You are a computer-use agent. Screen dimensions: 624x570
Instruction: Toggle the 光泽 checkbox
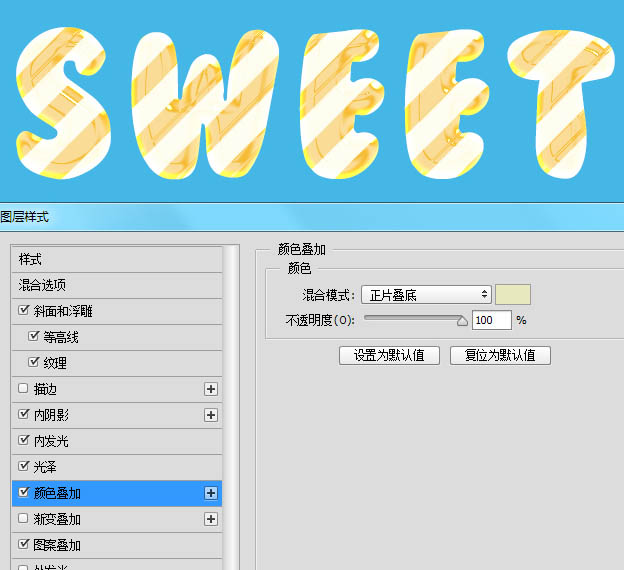point(23,466)
